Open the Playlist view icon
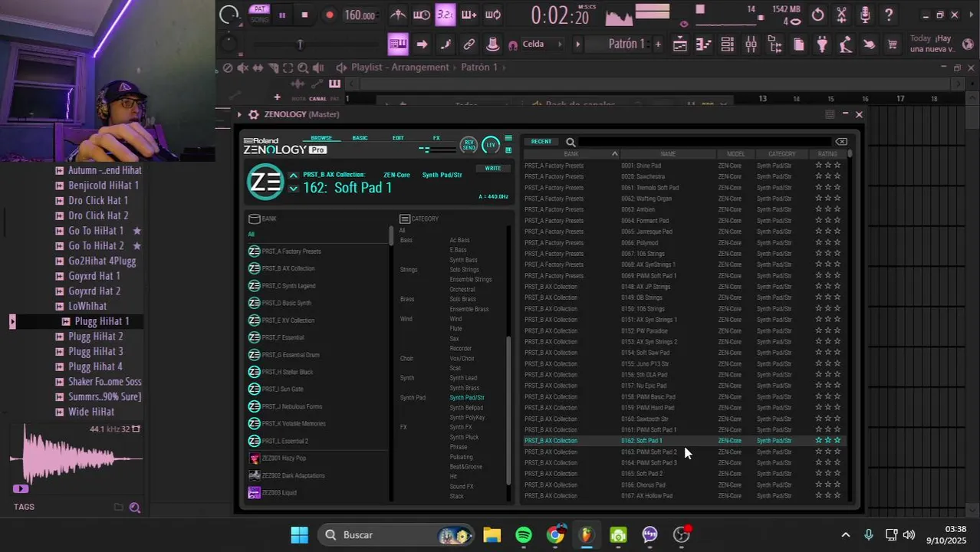Image resolution: width=980 pixels, height=552 pixels. pos(679,44)
